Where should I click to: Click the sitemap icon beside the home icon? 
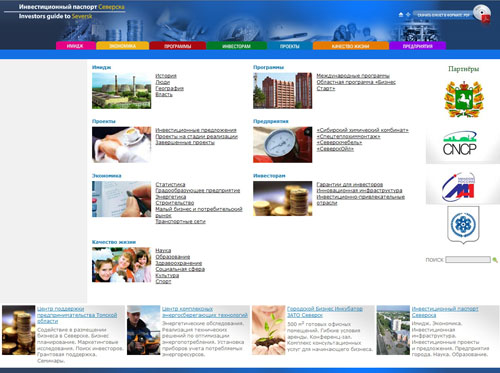point(408,15)
